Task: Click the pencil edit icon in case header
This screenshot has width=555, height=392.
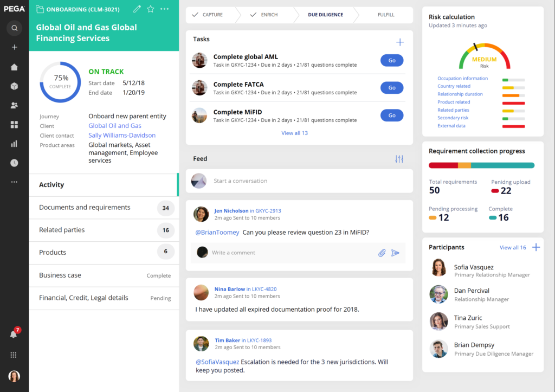Action: click(x=137, y=9)
